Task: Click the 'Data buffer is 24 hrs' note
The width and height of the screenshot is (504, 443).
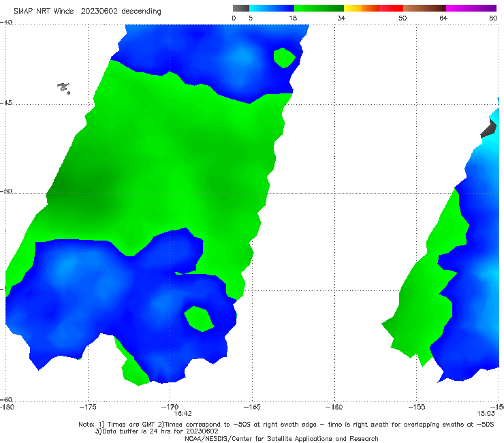Action: (157, 431)
